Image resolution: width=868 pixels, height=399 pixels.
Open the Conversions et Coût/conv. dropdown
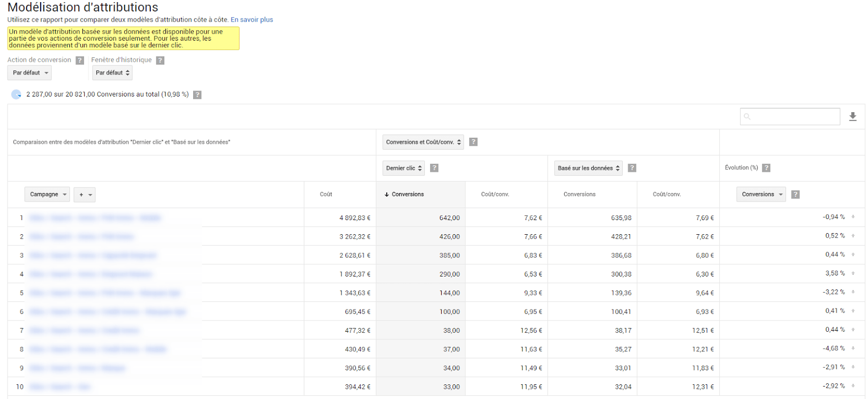coord(423,142)
